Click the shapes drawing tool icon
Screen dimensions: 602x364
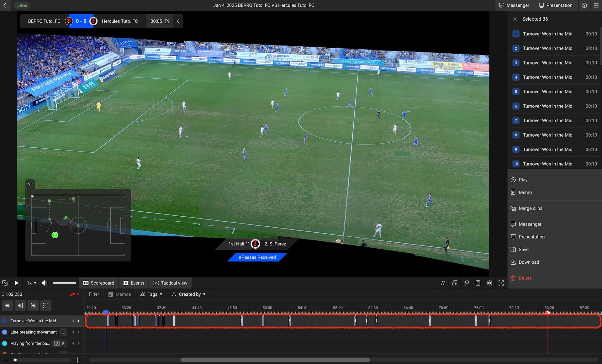click(x=455, y=283)
